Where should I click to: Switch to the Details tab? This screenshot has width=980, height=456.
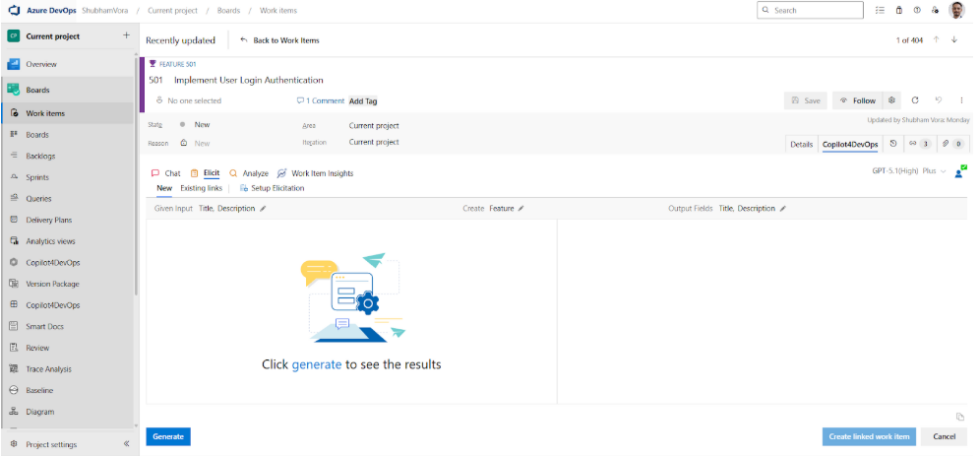(x=801, y=145)
